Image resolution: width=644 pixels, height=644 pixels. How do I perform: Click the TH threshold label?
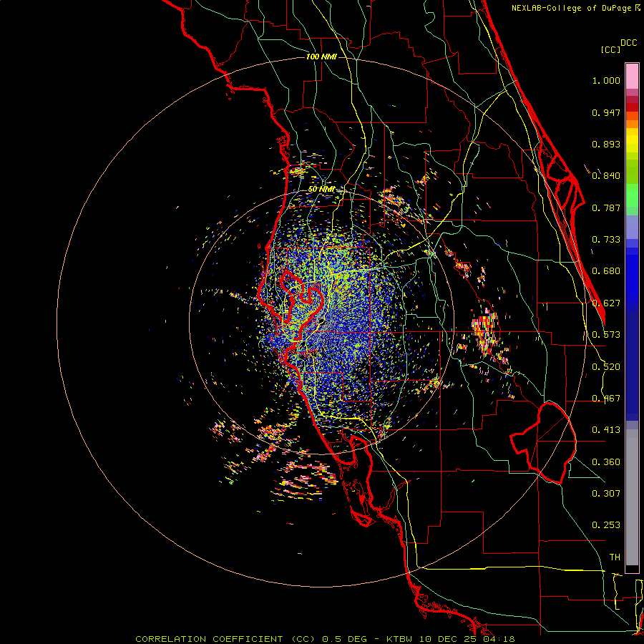615,557
